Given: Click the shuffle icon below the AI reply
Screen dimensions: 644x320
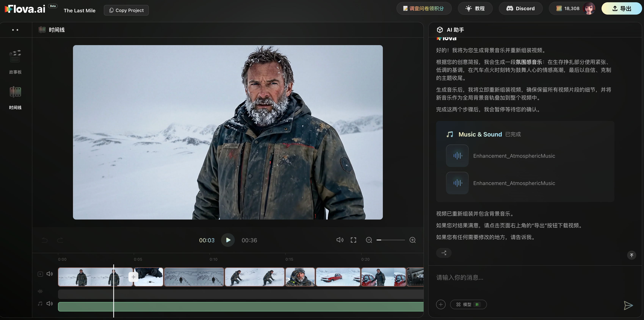Looking at the screenshot, I should coord(444,253).
